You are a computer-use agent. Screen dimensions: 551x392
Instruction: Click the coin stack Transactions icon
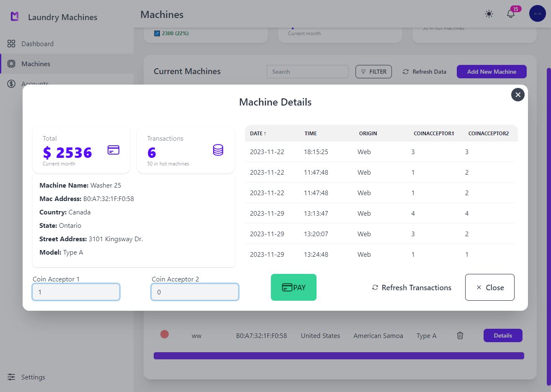218,150
